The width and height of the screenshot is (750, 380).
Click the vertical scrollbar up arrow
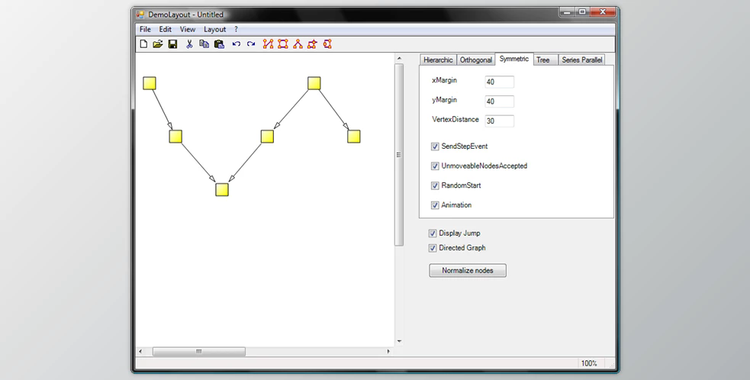[399, 58]
